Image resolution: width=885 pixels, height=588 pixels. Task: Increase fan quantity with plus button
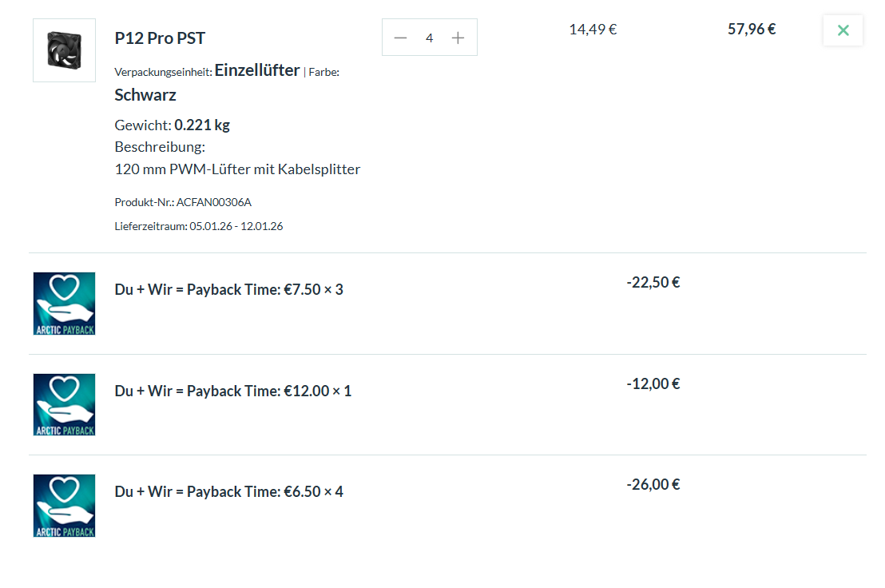[x=458, y=38]
